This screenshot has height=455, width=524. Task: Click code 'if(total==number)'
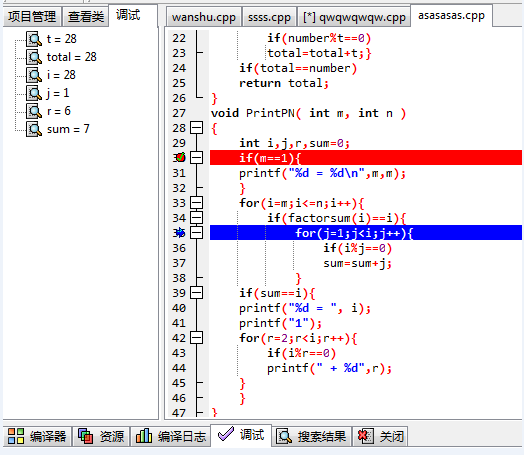pyautogui.click(x=298, y=68)
